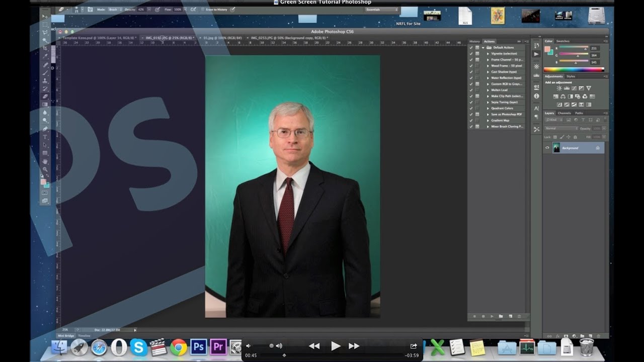
Task: Expand Mixer Brush Cloning action
Action: tap(488, 127)
